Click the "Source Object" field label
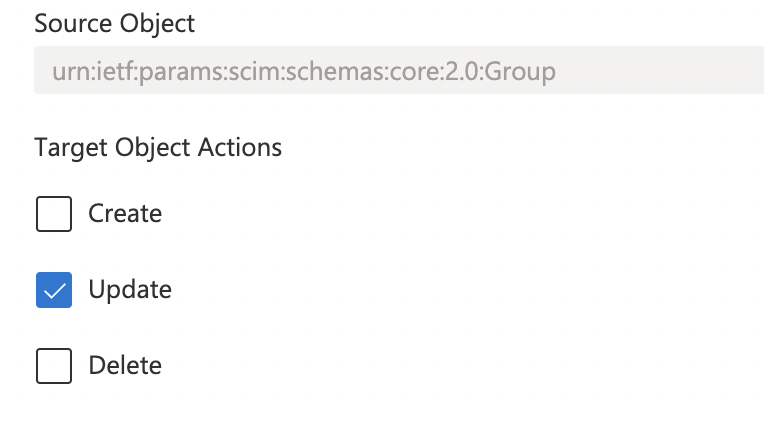 tap(115, 24)
